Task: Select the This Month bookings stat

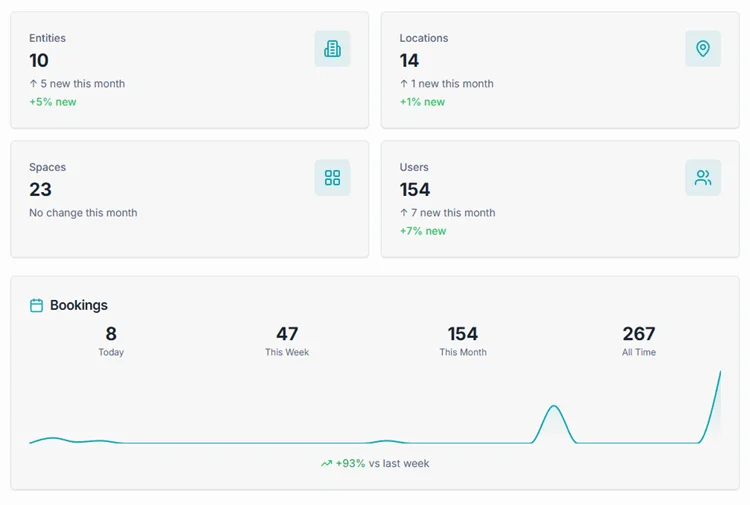Action: pos(463,340)
